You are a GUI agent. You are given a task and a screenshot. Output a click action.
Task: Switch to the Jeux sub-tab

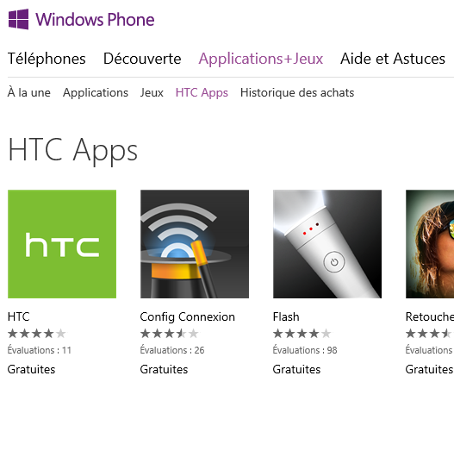pyautogui.click(x=152, y=92)
